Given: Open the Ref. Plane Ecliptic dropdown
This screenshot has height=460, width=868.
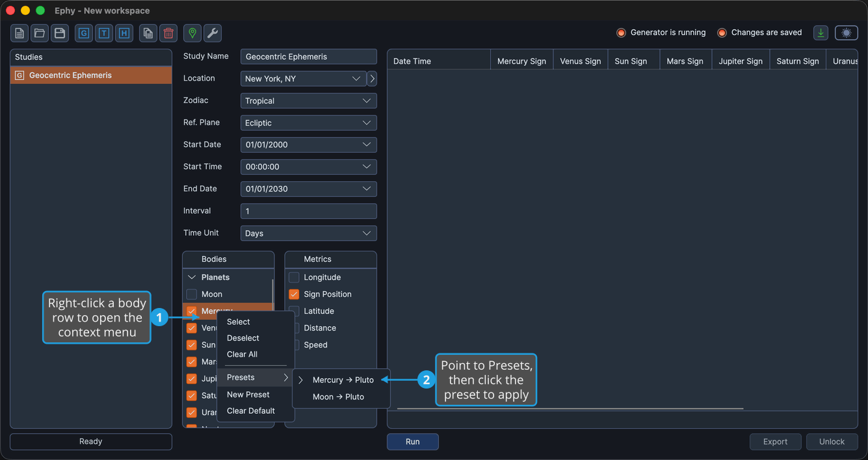Looking at the screenshot, I should coord(309,123).
